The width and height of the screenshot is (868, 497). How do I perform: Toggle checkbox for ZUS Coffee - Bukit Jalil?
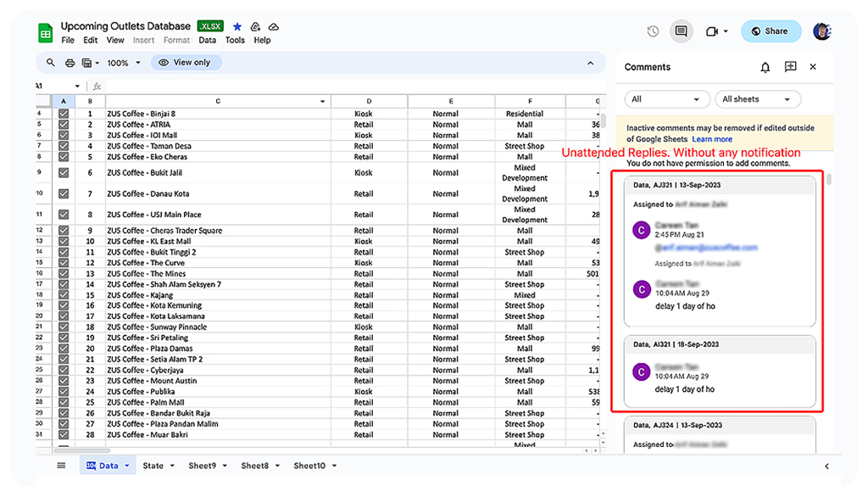(x=64, y=173)
